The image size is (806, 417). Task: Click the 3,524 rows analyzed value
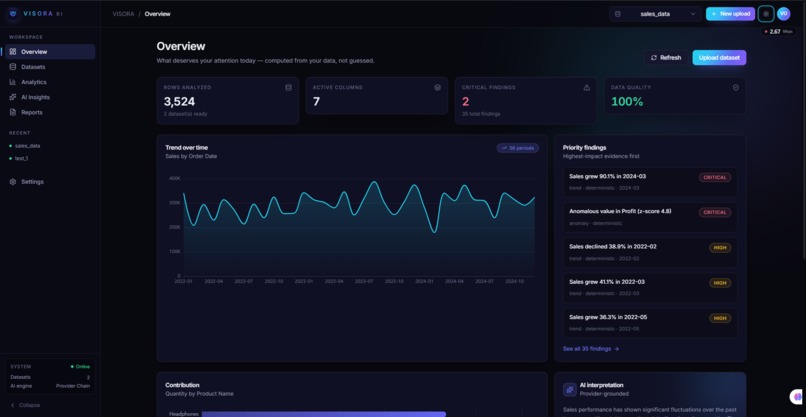click(x=179, y=101)
